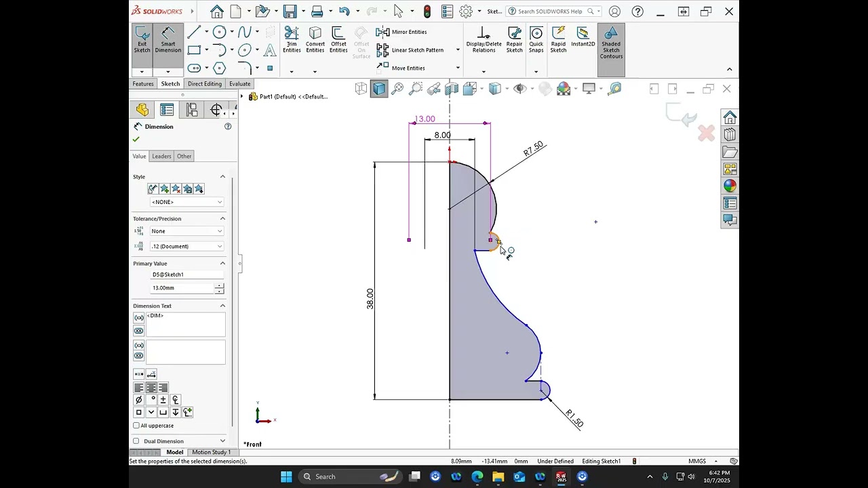Click the Search SOLIDWORKS Help box

[x=553, y=12]
